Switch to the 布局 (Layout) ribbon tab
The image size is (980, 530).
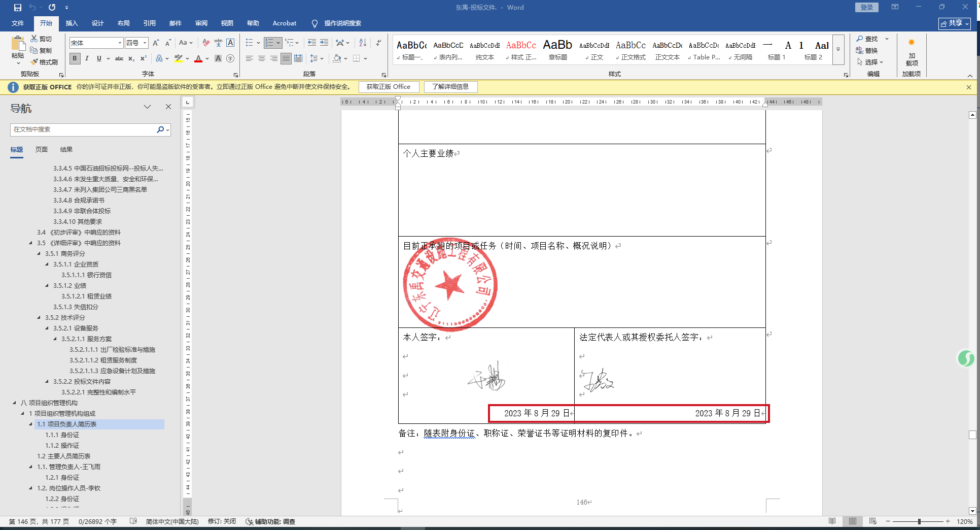[123, 23]
